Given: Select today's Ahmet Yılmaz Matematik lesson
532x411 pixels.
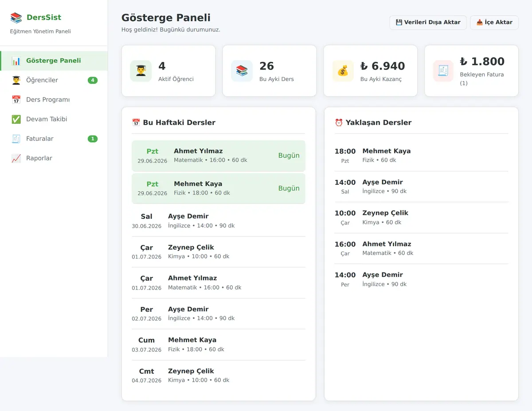Looking at the screenshot, I should point(219,155).
